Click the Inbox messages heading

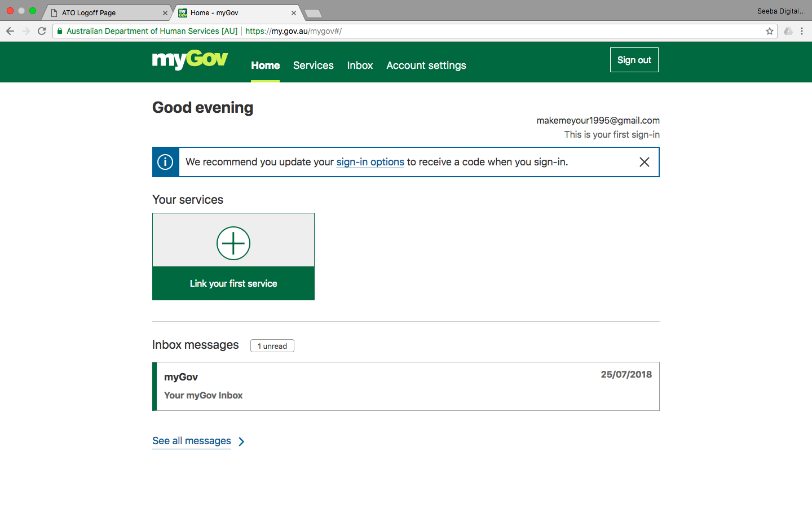[x=196, y=345]
